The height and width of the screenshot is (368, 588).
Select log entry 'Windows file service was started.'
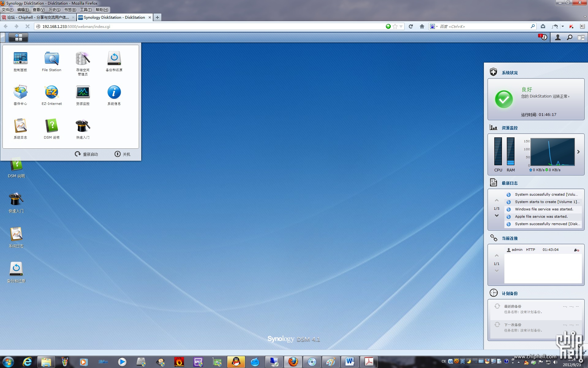[543, 209]
